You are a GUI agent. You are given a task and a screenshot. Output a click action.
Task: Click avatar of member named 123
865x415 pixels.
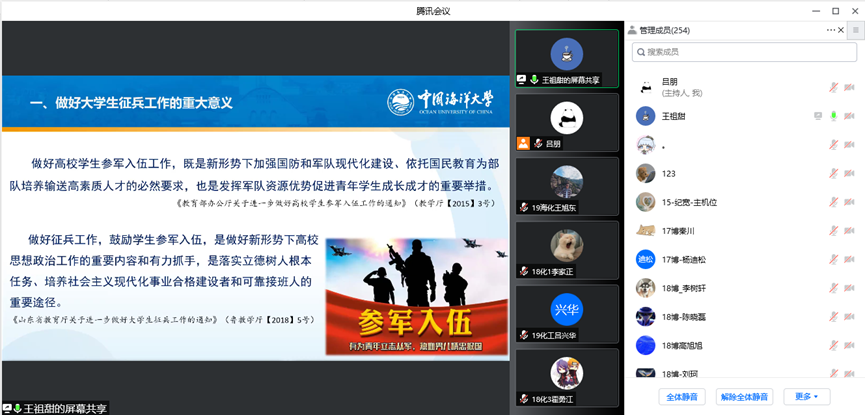click(645, 173)
